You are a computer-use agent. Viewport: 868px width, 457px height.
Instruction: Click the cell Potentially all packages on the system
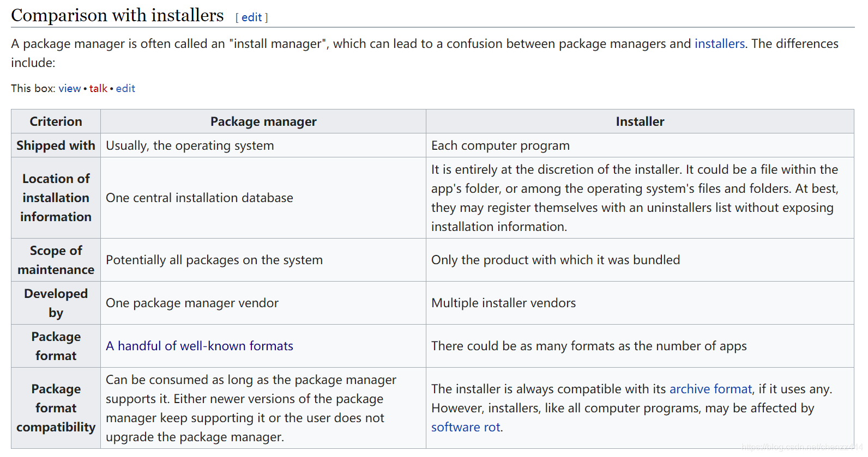coord(263,260)
